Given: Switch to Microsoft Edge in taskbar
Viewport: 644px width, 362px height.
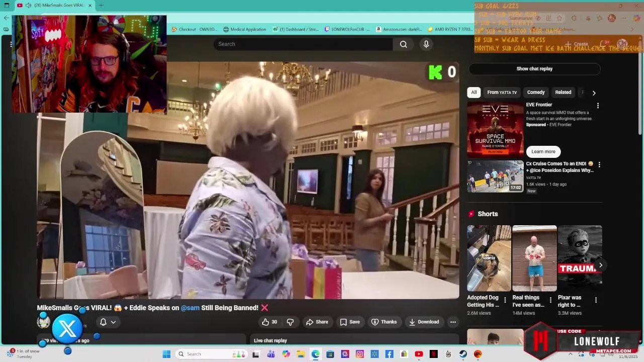Looking at the screenshot, I should [315, 354].
